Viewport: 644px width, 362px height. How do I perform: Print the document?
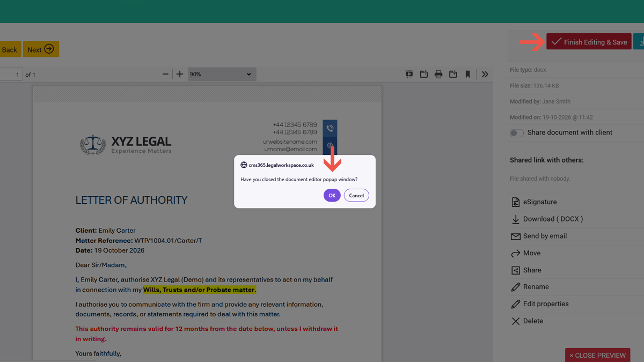coord(438,74)
